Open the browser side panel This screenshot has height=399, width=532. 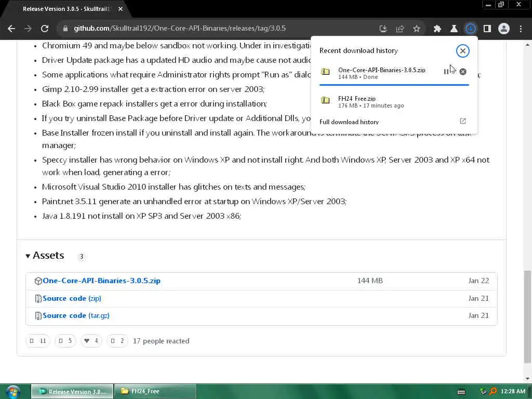487,29
